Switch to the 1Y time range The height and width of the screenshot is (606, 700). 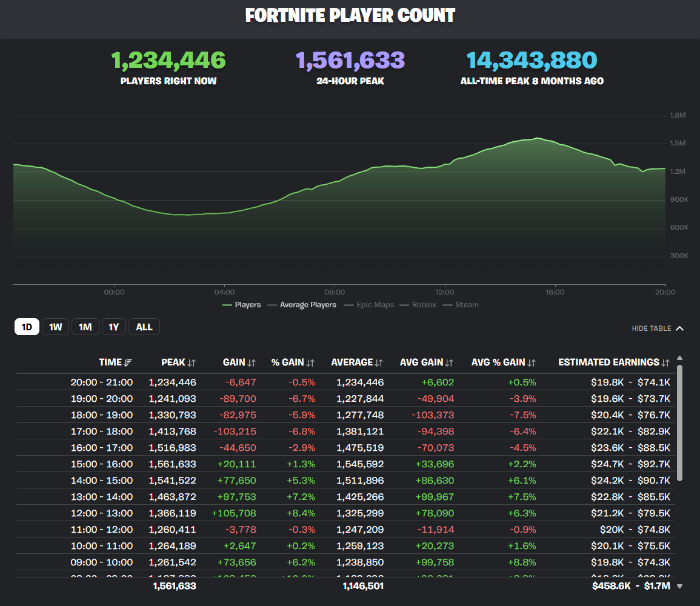(114, 327)
